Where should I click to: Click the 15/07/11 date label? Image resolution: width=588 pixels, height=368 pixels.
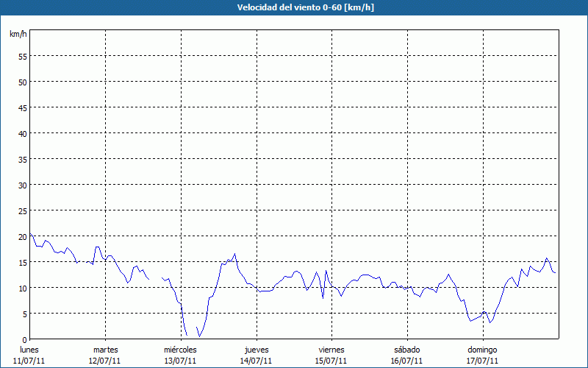click(x=331, y=361)
